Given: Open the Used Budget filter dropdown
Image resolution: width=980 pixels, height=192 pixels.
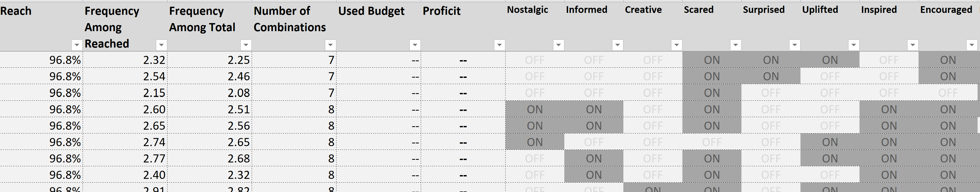Looking at the screenshot, I should tap(415, 45).
